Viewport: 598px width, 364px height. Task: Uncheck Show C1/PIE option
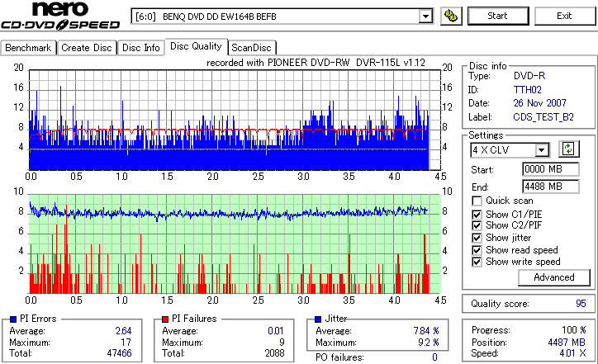477,215
